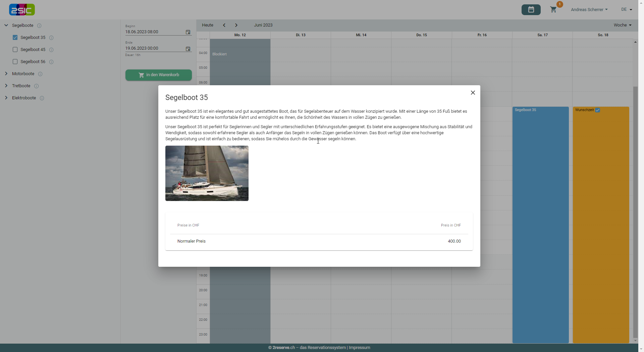Viewport: 644px width, 352px height.
Task: Tick the Segelboot 56 checkbox
Action: click(x=15, y=62)
